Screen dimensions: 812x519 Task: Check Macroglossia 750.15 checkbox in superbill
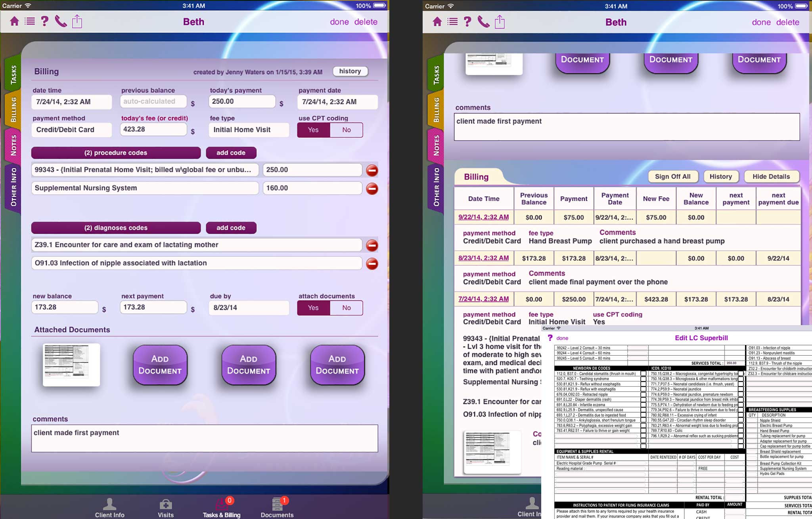tap(740, 373)
